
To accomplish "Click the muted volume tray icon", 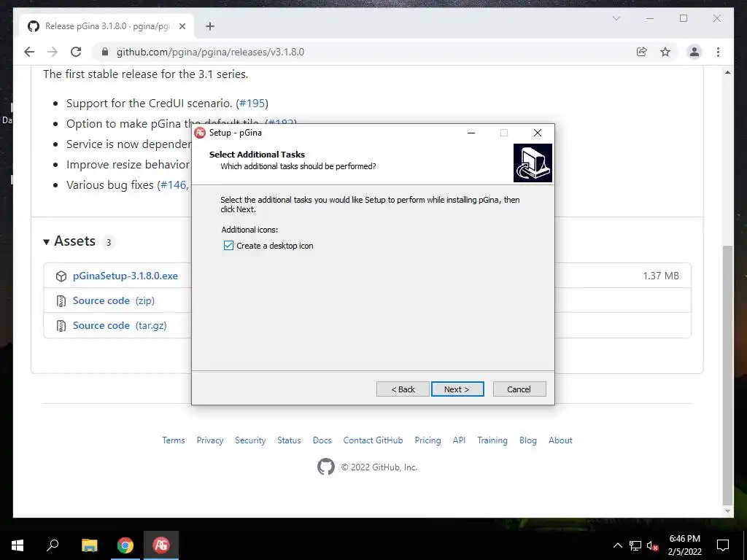I will (x=652, y=545).
